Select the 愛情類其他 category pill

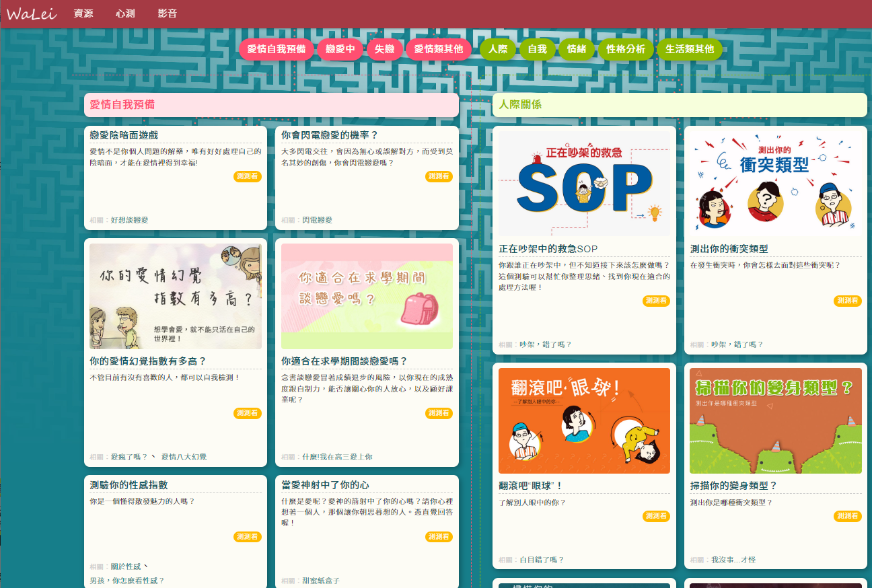[439, 49]
